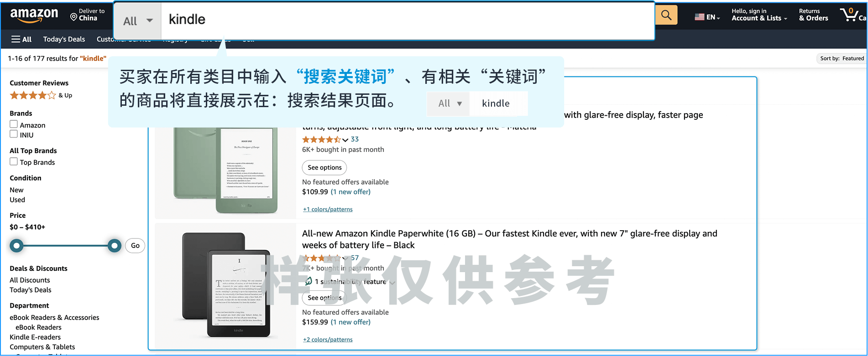Click See options for the Matcha Kindle
This screenshot has width=868, height=356.
click(x=324, y=167)
